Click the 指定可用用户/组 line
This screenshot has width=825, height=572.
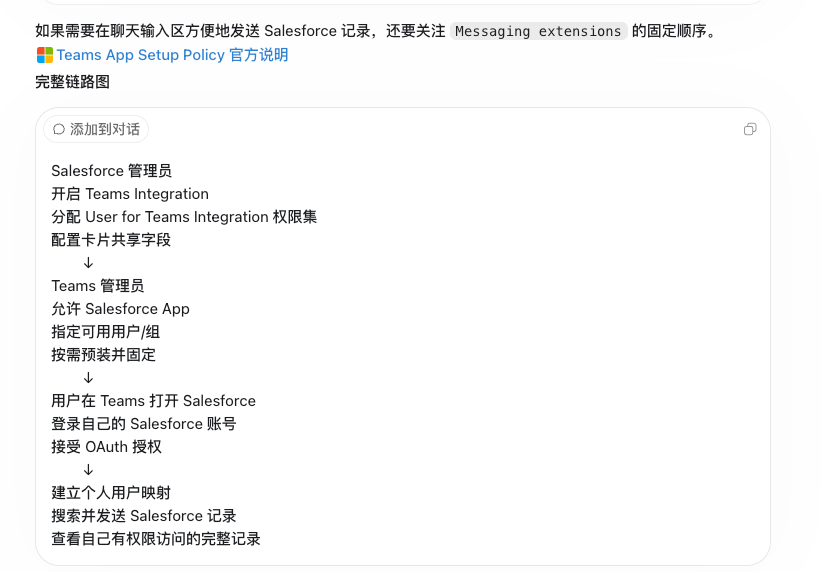click(x=105, y=332)
